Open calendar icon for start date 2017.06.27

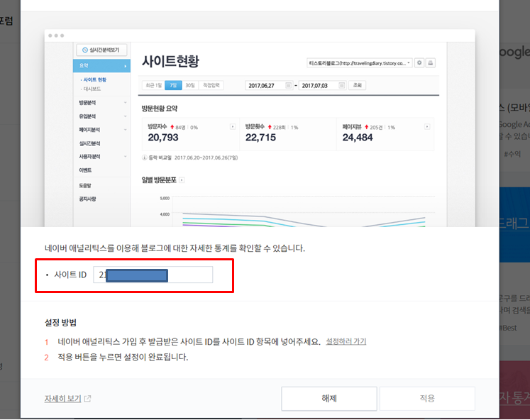click(x=288, y=85)
